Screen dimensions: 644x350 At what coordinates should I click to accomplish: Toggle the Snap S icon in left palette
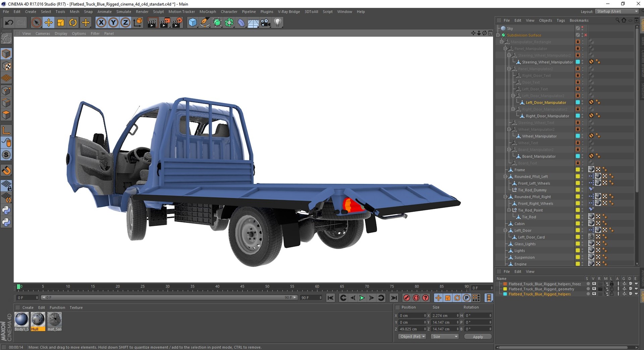pyautogui.click(x=6, y=155)
